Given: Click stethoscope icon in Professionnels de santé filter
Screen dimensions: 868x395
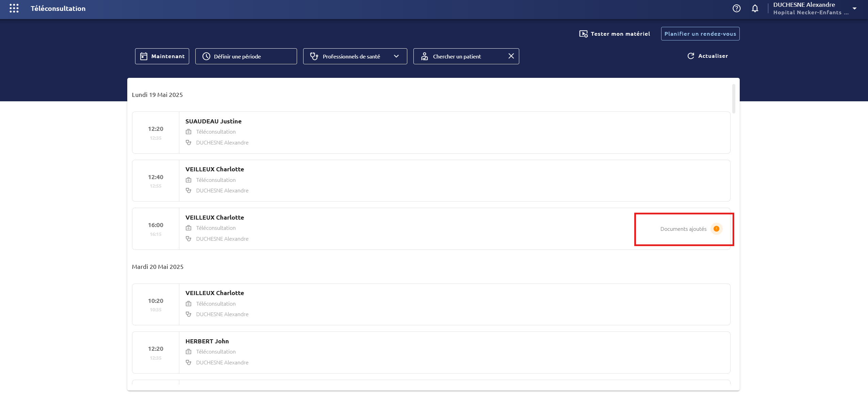Looking at the screenshot, I should (x=314, y=56).
